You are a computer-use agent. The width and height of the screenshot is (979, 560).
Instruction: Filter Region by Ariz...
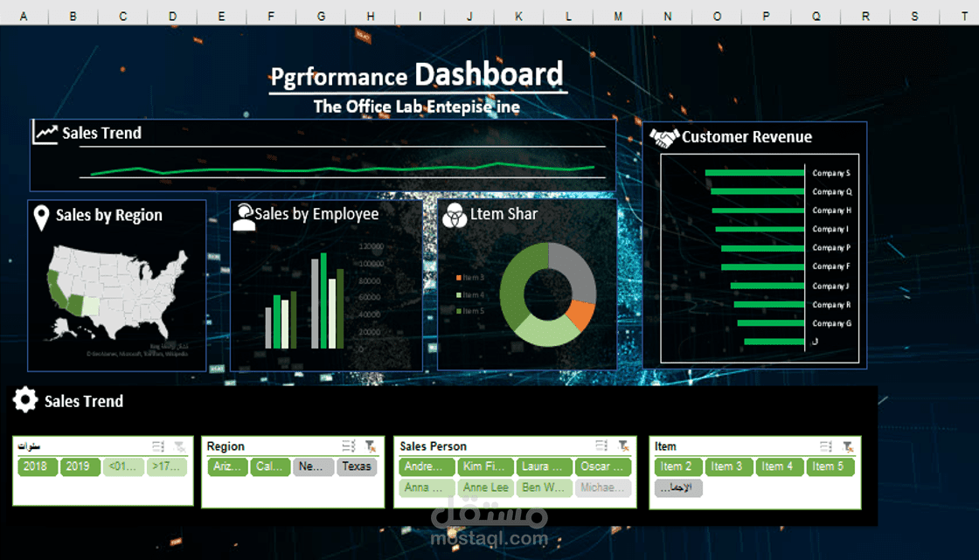pyautogui.click(x=227, y=467)
